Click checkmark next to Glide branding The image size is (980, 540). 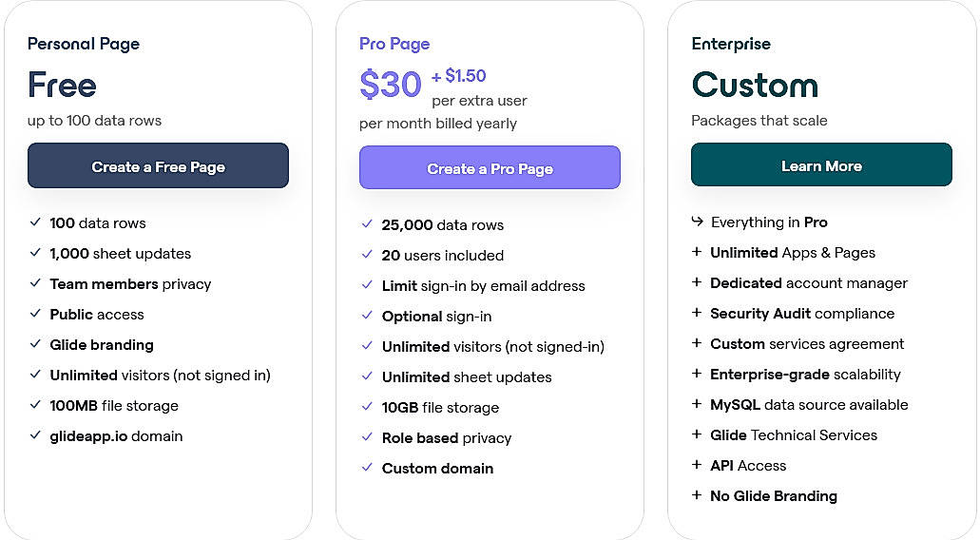(x=35, y=344)
